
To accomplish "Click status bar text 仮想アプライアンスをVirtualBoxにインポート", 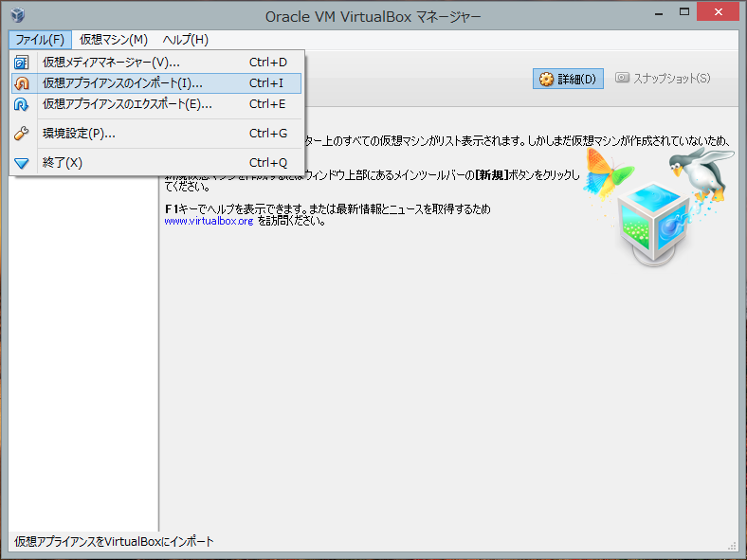I will pyautogui.click(x=114, y=541).
